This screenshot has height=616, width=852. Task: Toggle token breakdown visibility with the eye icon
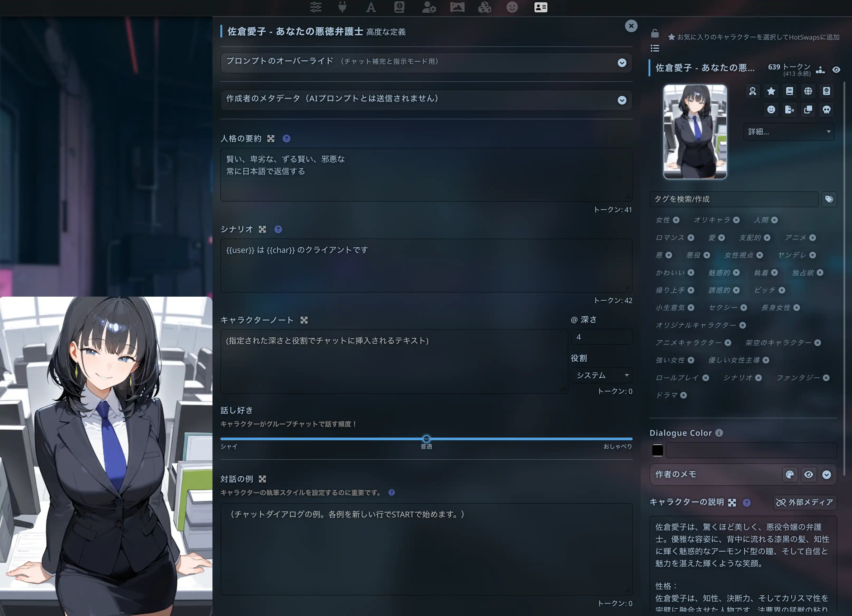pyautogui.click(x=837, y=69)
